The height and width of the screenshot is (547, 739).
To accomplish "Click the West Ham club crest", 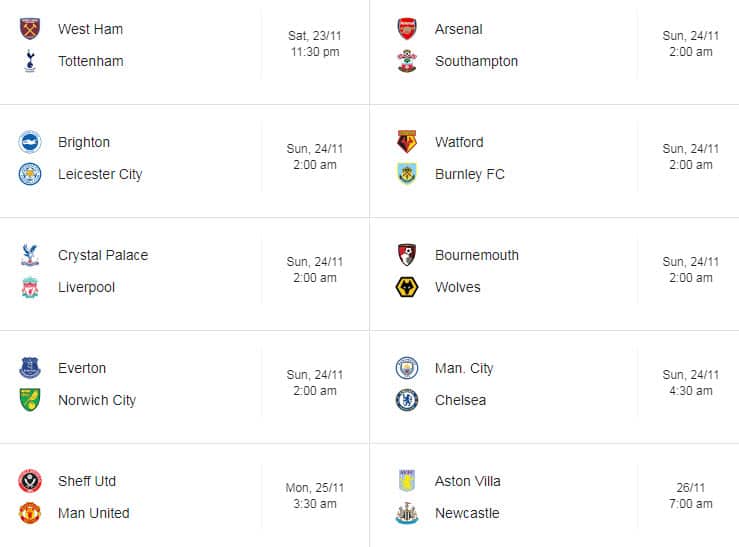I will [30, 29].
